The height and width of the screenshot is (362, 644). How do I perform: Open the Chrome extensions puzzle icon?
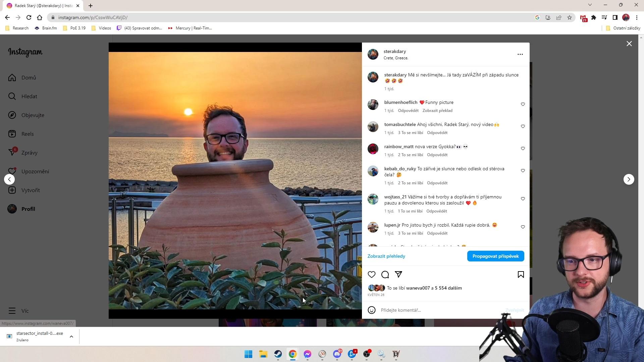click(x=594, y=17)
